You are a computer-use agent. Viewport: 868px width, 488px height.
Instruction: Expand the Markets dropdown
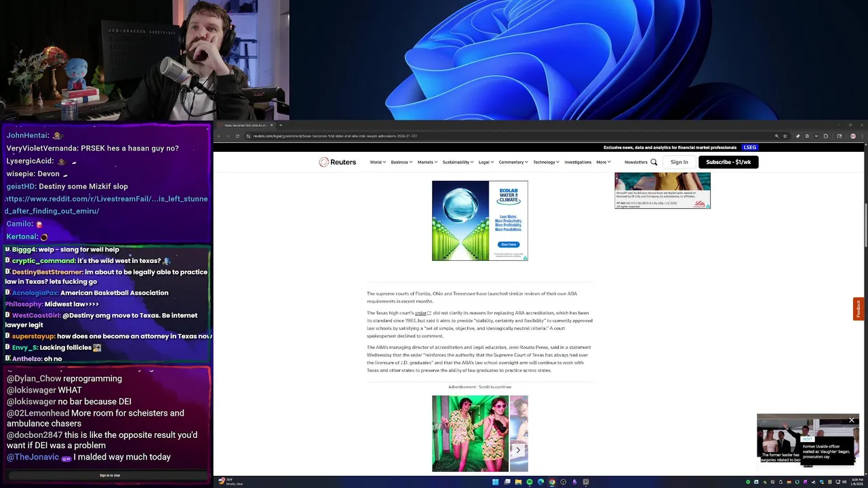click(x=427, y=162)
